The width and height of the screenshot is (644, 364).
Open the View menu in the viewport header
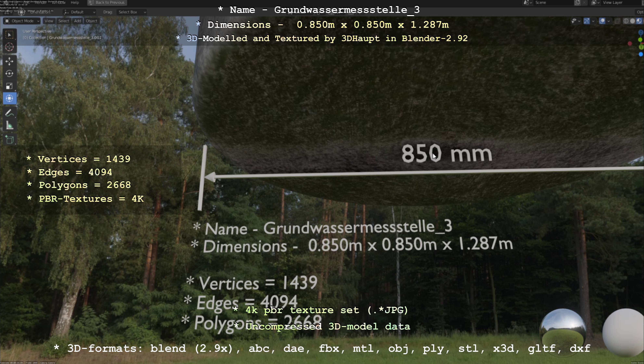pyautogui.click(x=49, y=21)
